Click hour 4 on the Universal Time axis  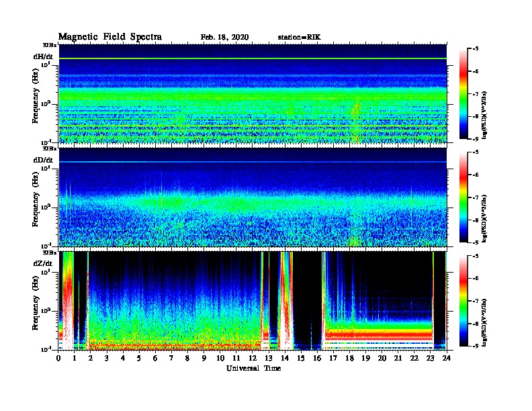click(123, 358)
